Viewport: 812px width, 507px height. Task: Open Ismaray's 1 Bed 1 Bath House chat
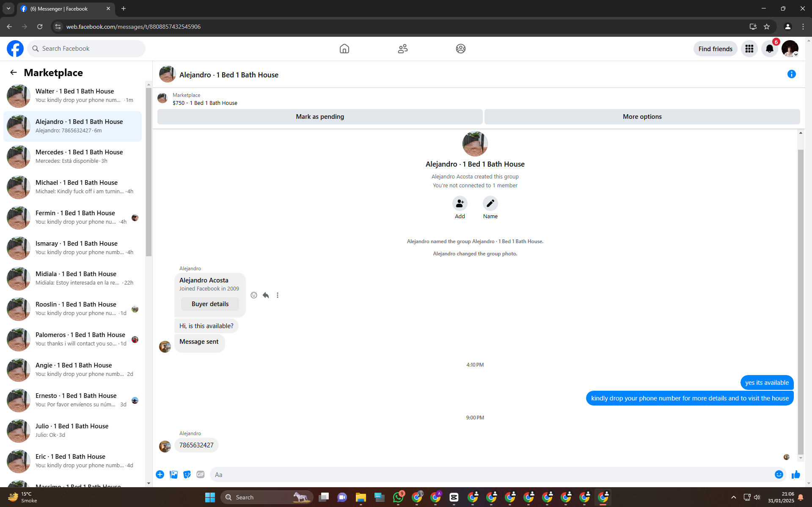(72, 248)
